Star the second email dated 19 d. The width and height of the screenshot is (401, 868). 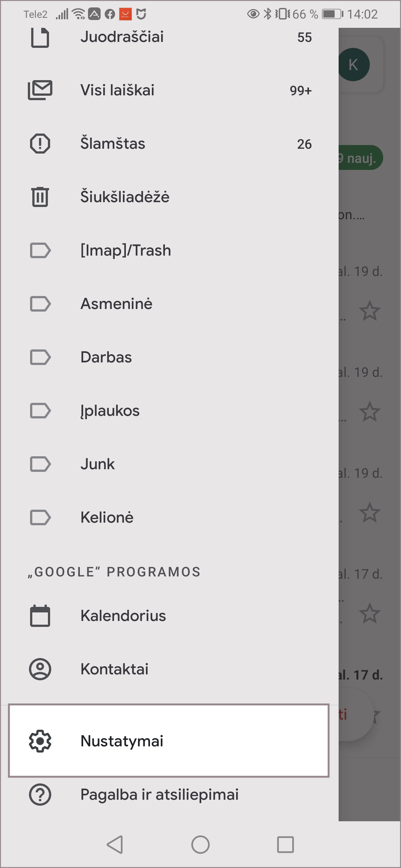coord(370,412)
